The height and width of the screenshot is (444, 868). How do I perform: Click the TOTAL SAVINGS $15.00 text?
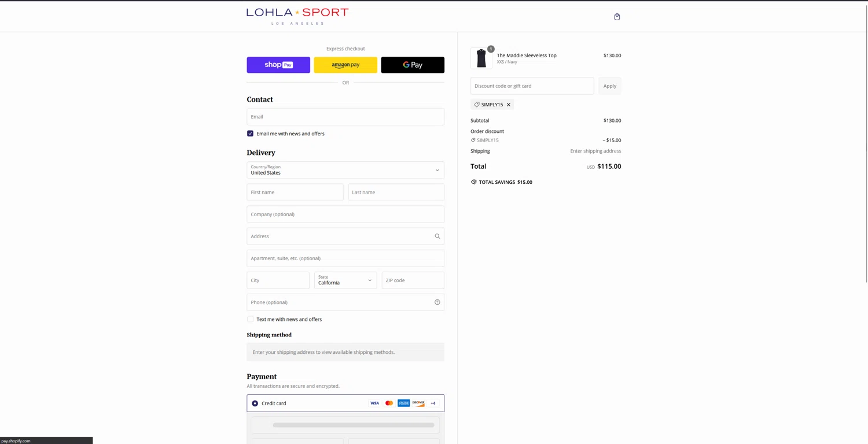pyautogui.click(x=506, y=182)
